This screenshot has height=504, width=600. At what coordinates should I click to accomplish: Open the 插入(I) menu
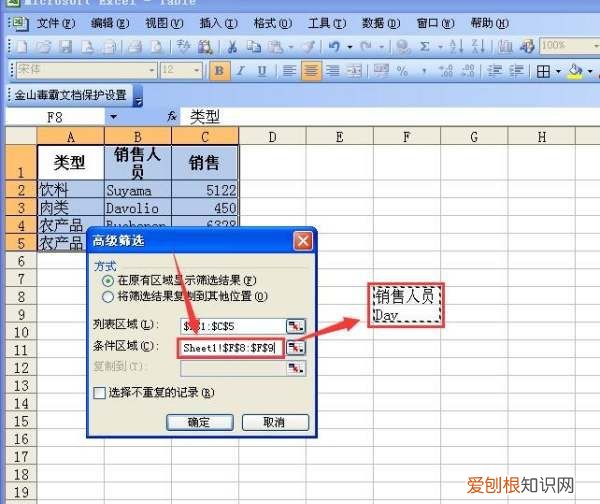(218, 23)
